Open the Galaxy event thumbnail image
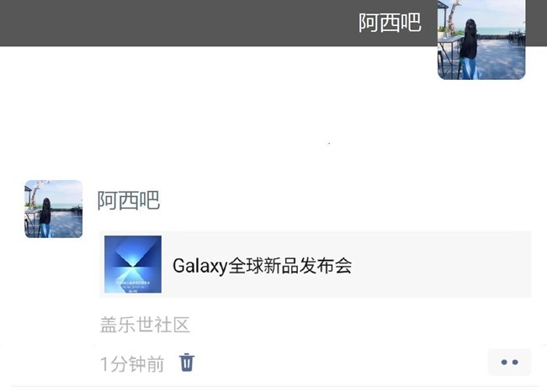 coord(133,264)
